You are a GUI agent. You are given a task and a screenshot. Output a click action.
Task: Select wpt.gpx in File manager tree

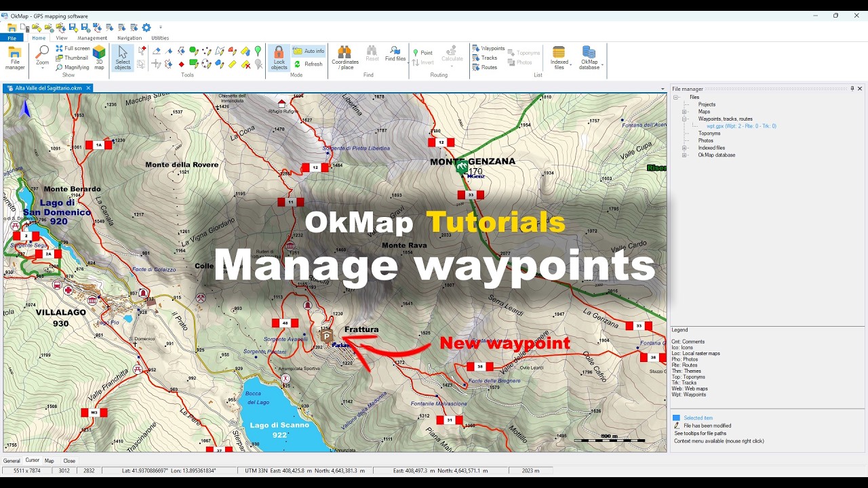pos(741,126)
